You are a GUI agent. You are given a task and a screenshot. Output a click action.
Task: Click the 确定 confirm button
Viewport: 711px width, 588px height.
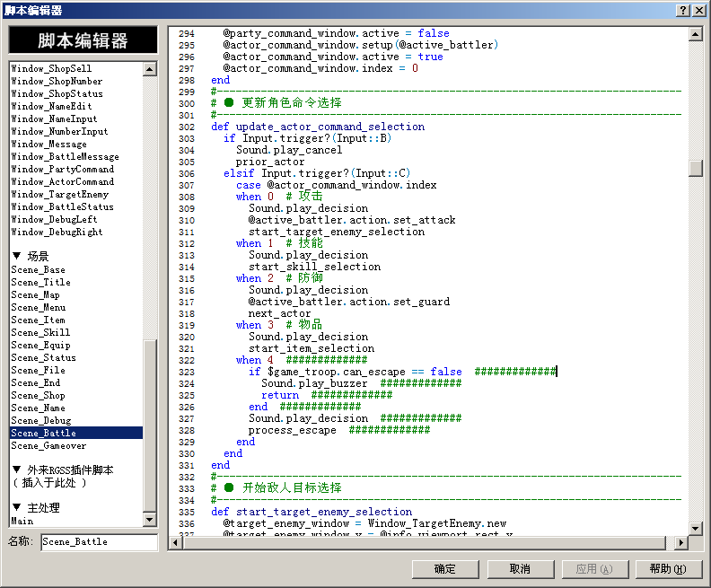pyautogui.click(x=445, y=569)
